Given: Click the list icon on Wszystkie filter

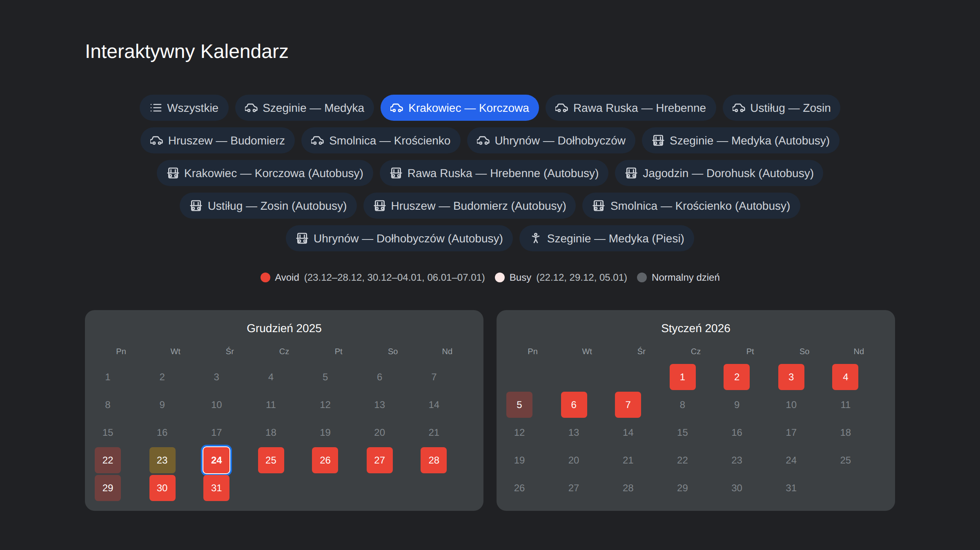Looking at the screenshot, I should coord(156,108).
